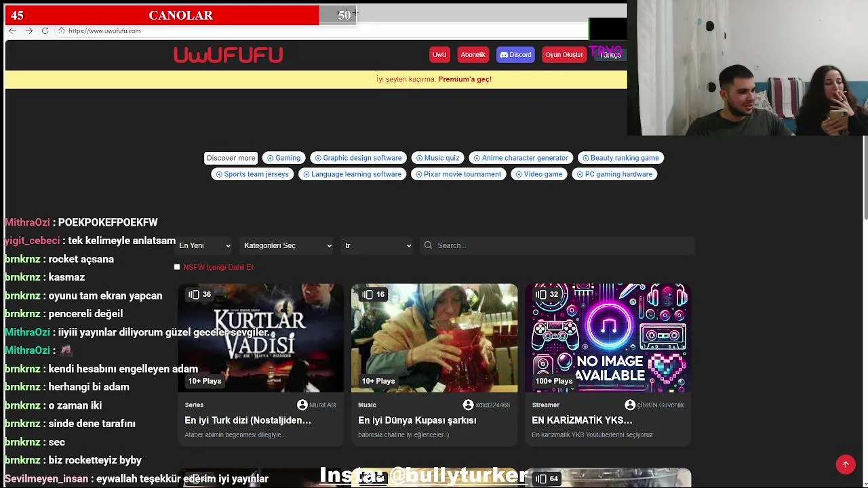The image size is (868, 488).
Task: Click the 100+ Plays badge on streamer card
Action: point(554,381)
